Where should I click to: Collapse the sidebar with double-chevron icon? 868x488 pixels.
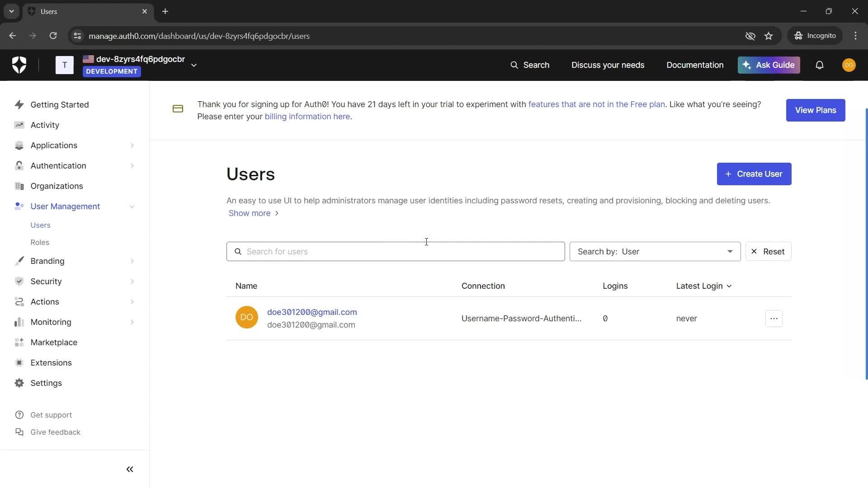(130, 469)
